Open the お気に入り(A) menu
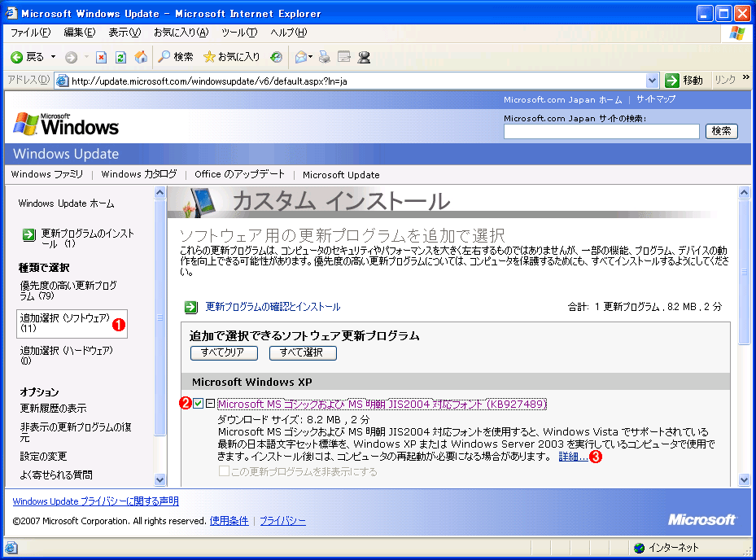756x560 pixels. [181, 33]
